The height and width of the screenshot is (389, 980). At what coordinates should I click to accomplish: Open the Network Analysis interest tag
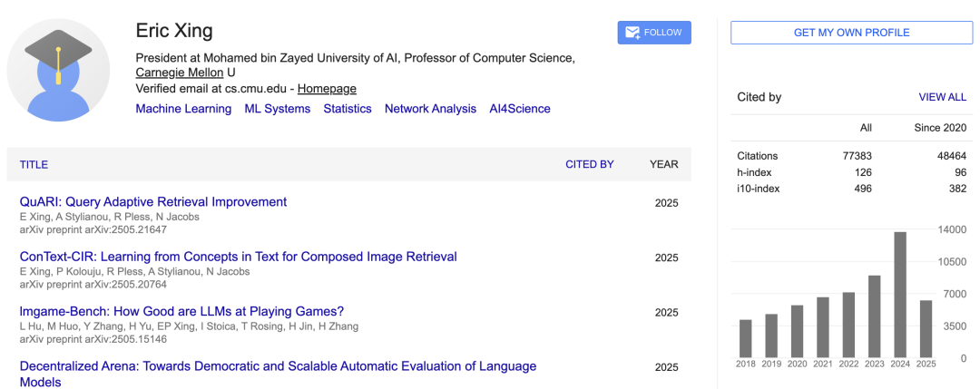click(x=430, y=109)
